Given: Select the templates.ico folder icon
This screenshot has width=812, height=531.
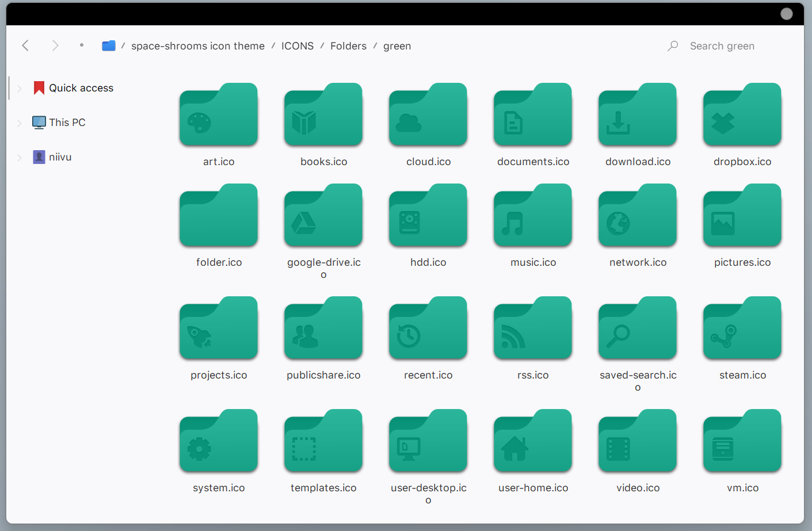Looking at the screenshot, I should point(323,441).
